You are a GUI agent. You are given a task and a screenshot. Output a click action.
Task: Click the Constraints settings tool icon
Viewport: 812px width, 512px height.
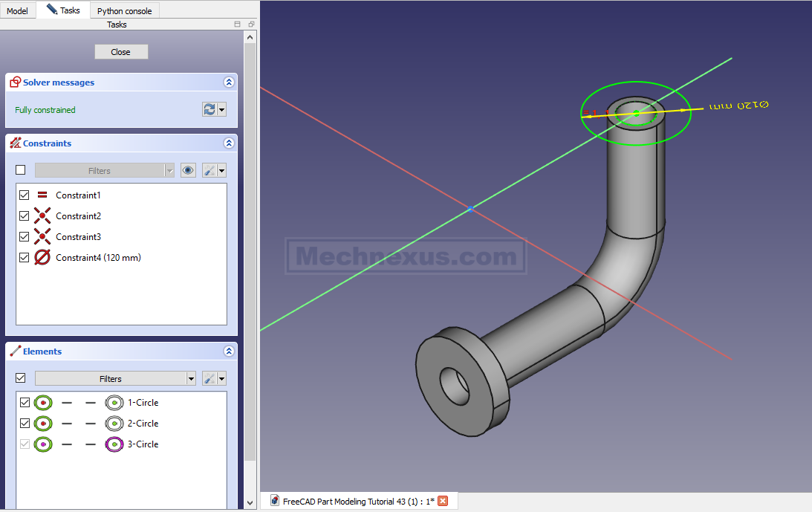(210, 170)
